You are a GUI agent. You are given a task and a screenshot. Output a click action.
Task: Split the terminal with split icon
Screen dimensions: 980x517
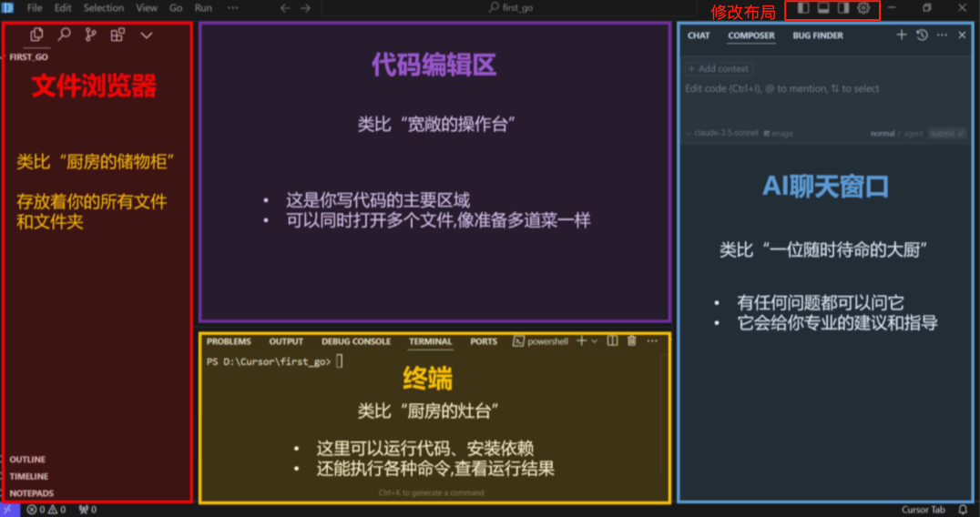point(612,341)
